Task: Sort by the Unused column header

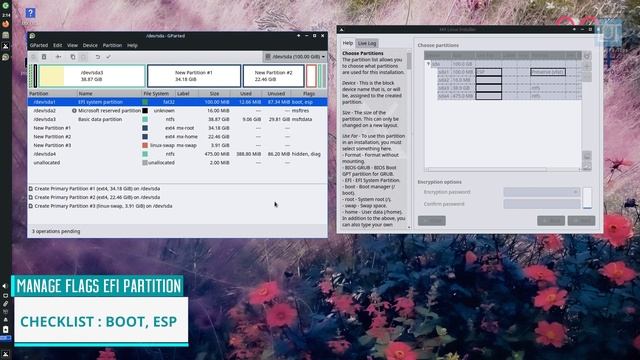Action: tap(276, 93)
